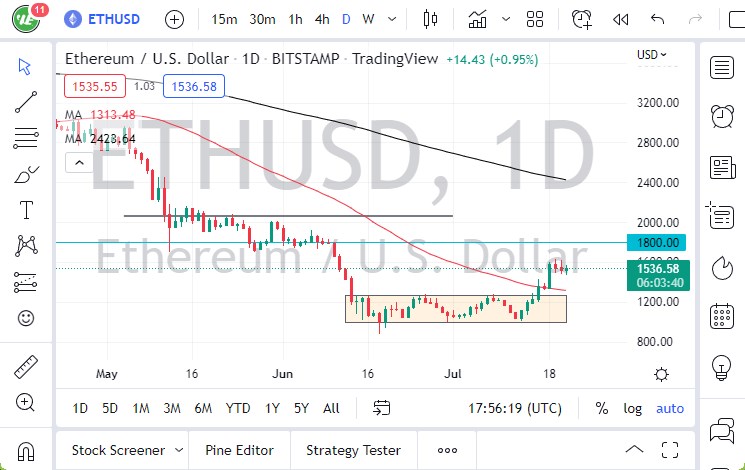
Task: Open the Data Window panel icon
Action: click(721, 215)
